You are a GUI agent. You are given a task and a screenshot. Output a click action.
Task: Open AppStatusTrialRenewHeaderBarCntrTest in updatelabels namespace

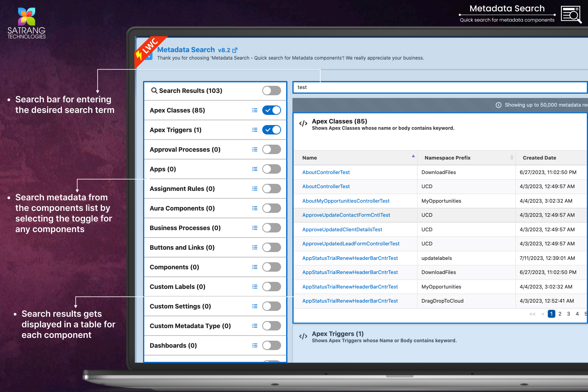click(x=350, y=258)
